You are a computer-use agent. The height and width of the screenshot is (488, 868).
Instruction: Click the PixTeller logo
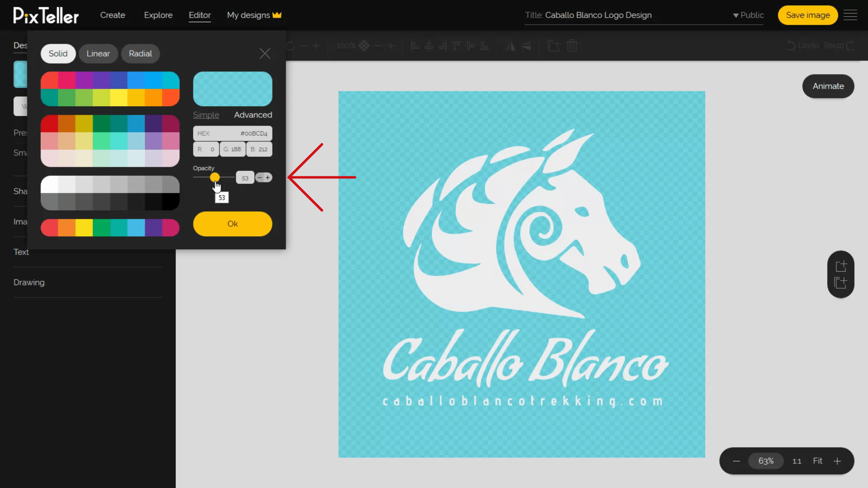click(x=46, y=15)
